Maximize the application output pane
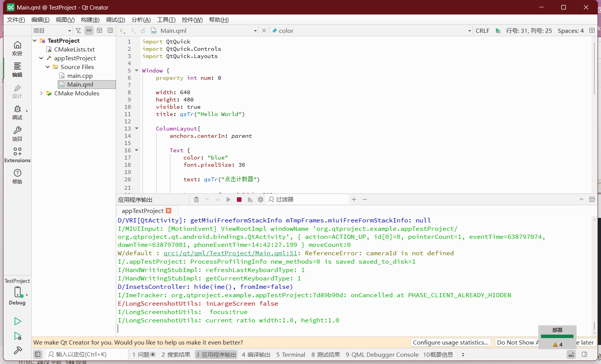The width and height of the screenshot is (601, 364). click(x=592, y=200)
